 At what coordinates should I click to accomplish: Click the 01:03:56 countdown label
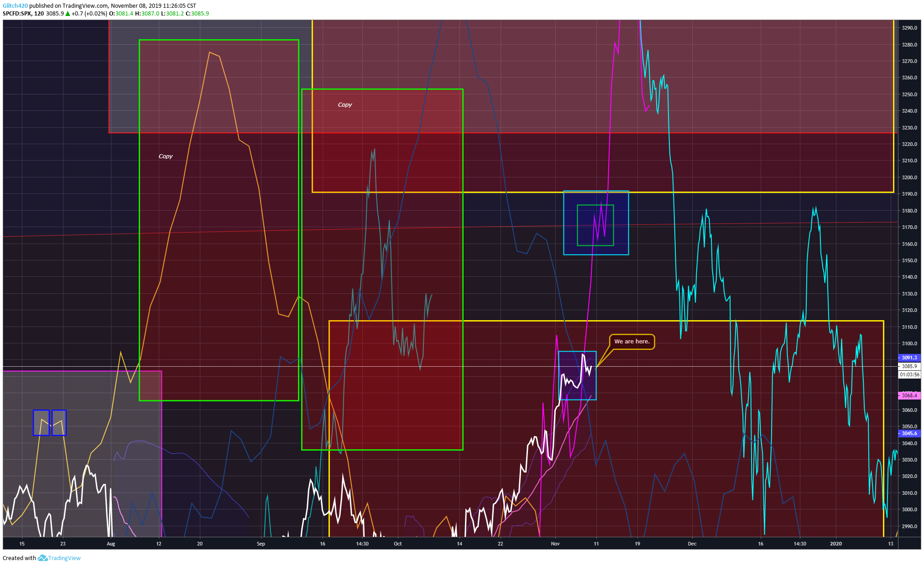pos(909,374)
